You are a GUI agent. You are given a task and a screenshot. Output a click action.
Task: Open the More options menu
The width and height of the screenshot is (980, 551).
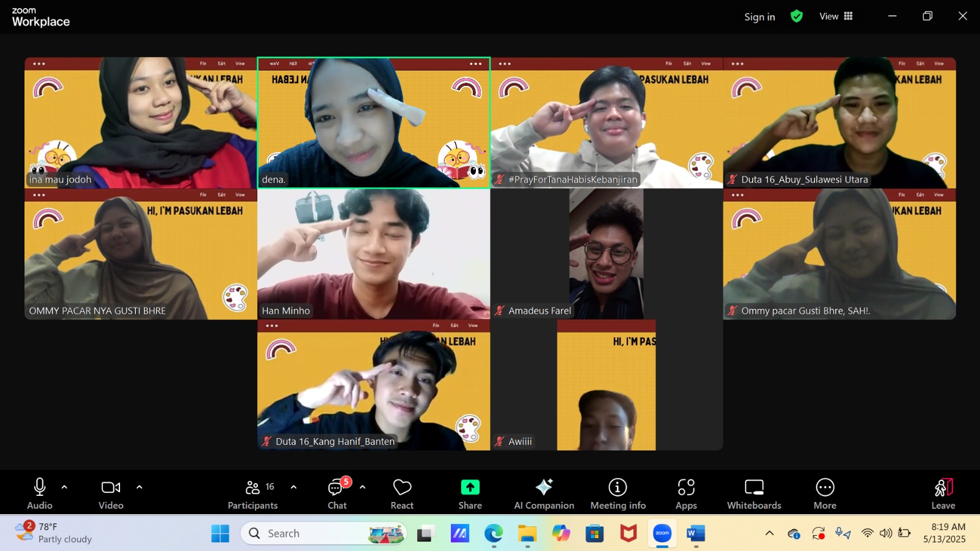point(824,493)
